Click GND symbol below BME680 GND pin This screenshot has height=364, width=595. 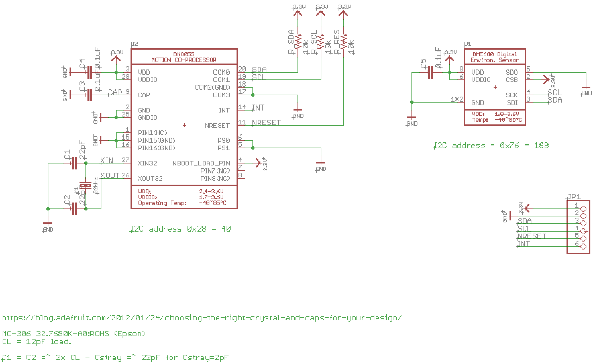click(411, 117)
